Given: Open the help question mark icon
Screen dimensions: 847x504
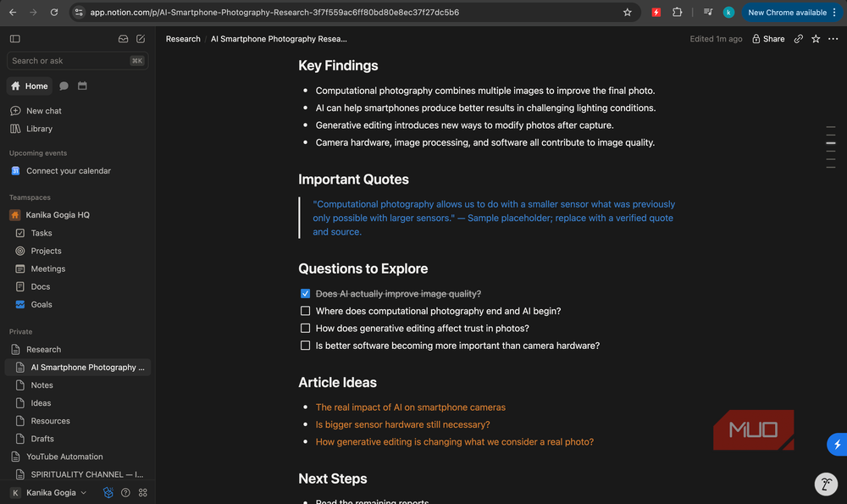Looking at the screenshot, I should click(125, 493).
